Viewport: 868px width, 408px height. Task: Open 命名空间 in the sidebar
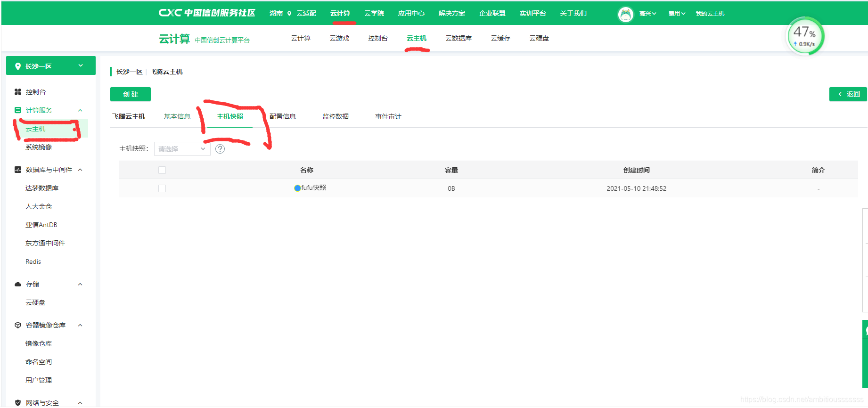click(x=39, y=362)
